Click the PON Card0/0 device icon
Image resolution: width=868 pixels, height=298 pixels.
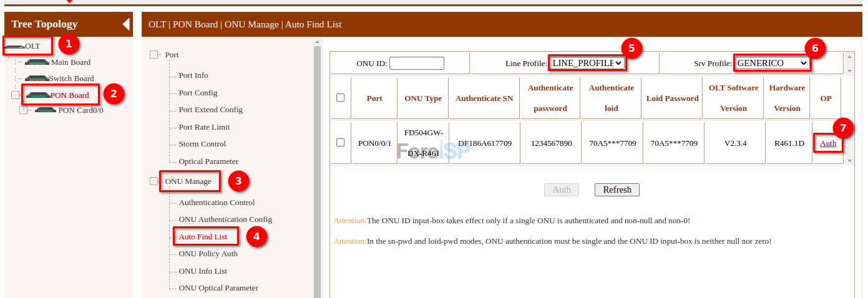tap(46, 110)
